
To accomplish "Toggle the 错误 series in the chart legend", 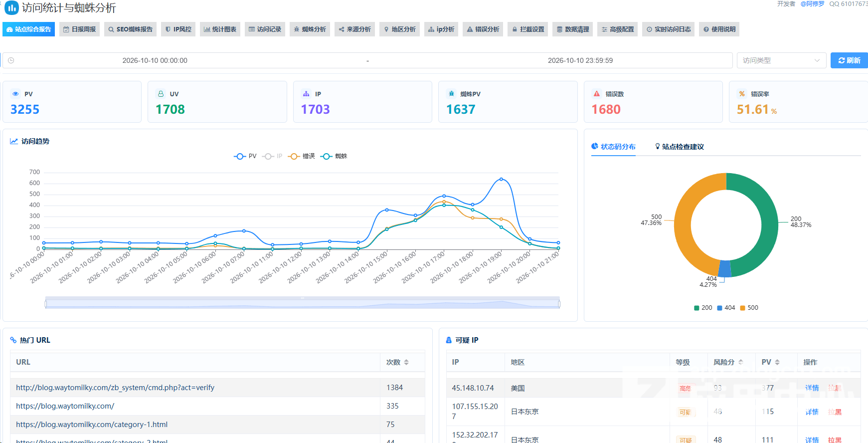I will tap(301, 156).
